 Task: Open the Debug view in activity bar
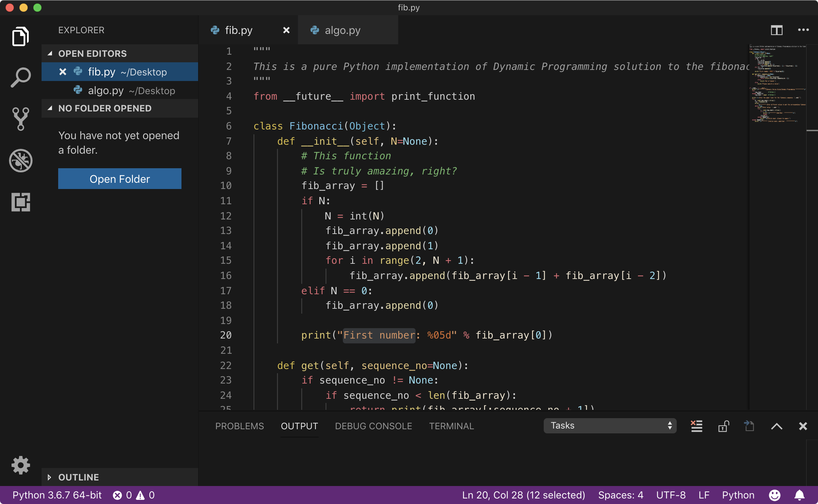(20, 161)
